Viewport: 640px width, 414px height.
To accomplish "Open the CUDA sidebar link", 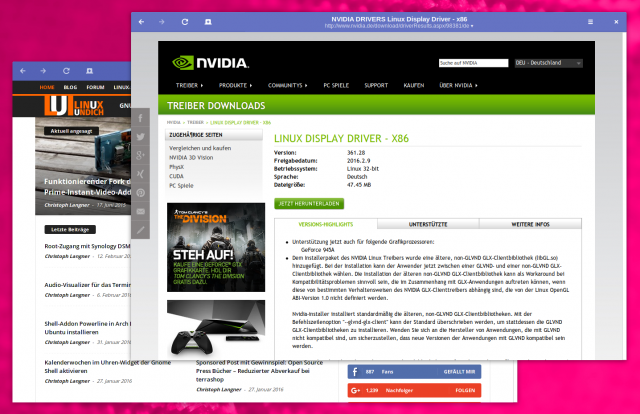I will tap(176, 176).
